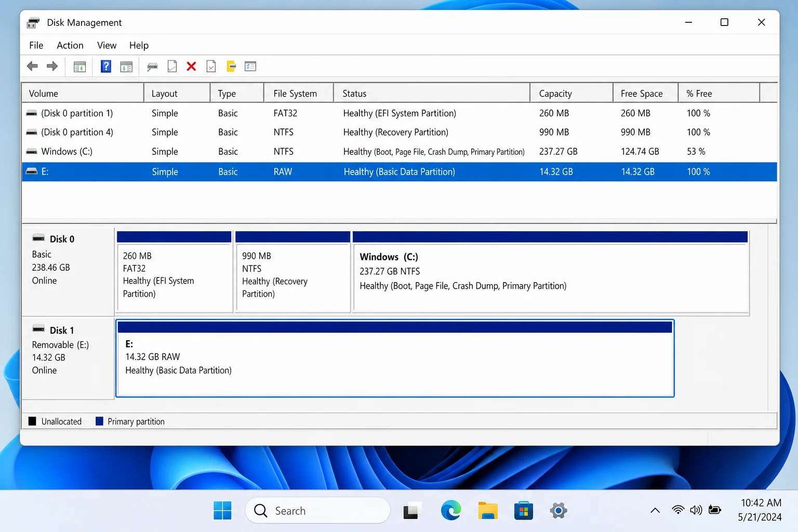The image size is (798, 532).
Task: Open the Help menu
Action: pyautogui.click(x=139, y=45)
